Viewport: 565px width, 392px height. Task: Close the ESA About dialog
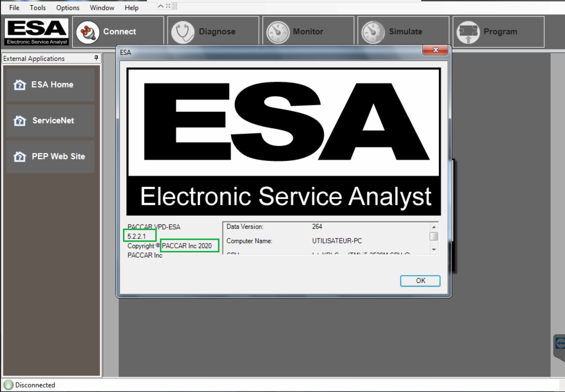click(435, 50)
